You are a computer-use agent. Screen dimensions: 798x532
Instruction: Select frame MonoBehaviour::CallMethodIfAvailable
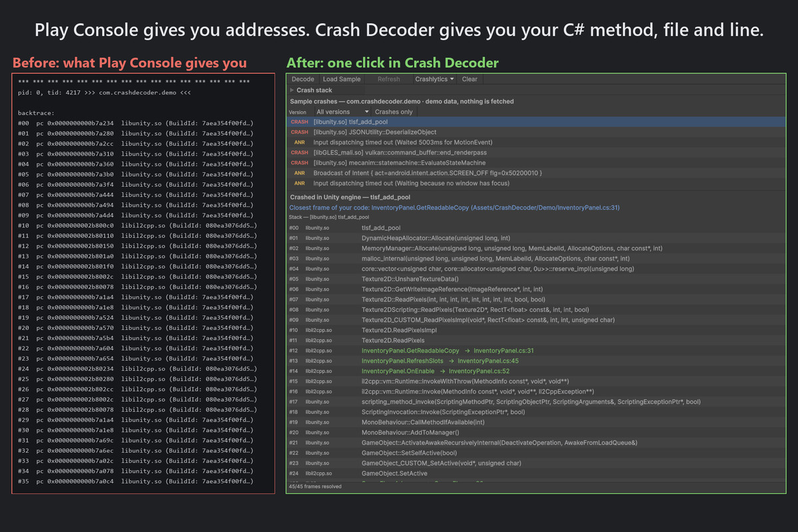coord(537,422)
